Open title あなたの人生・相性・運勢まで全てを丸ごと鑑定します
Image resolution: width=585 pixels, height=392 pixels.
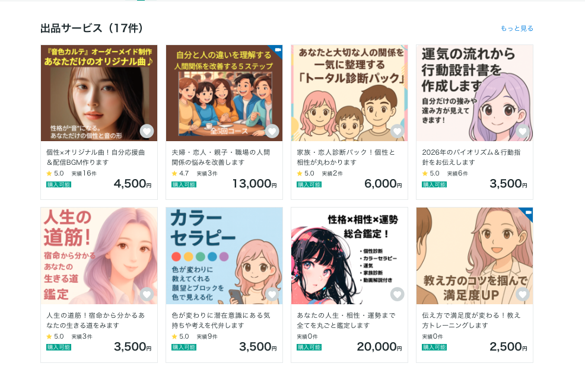pyautogui.click(x=345, y=320)
